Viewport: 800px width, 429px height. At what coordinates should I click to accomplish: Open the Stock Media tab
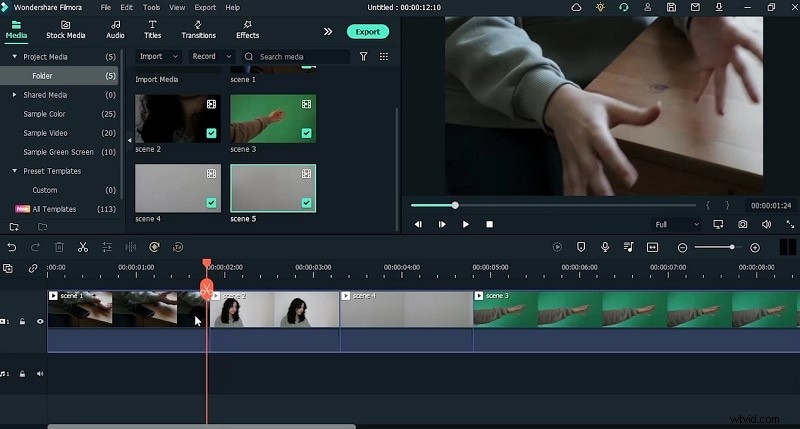65,30
